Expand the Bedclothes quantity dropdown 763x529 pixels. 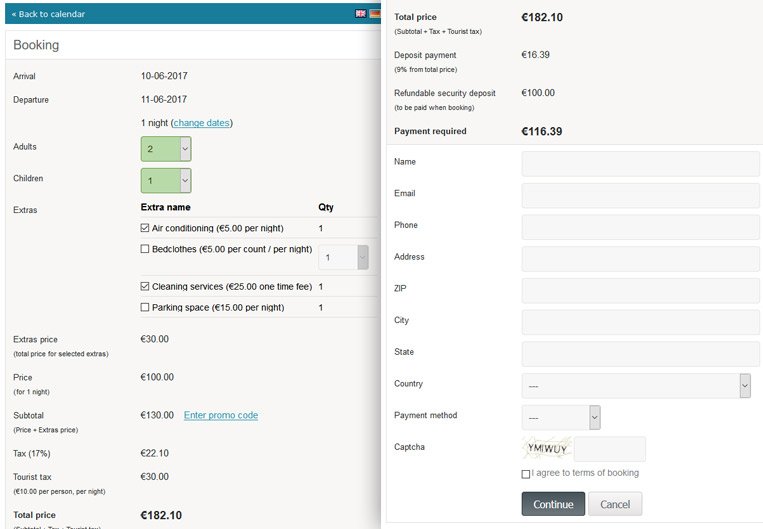tap(344, 257)
